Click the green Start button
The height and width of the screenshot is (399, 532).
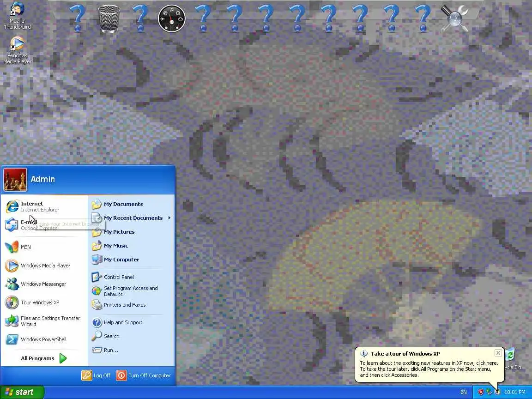[x=22, y=393]
